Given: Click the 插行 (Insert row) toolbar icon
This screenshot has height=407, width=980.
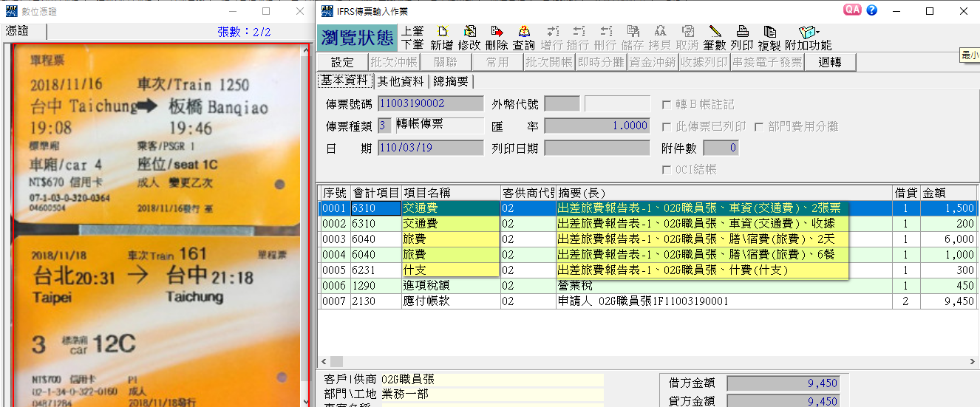Looking at the screenshot, I should pyautogui.click(x=579, y=38).
